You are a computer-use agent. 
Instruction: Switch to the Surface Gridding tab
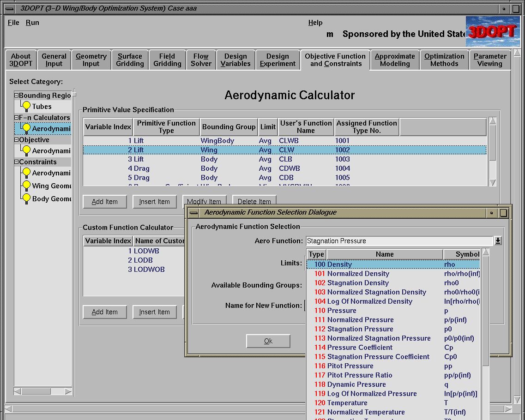click(x=130, y=60)
